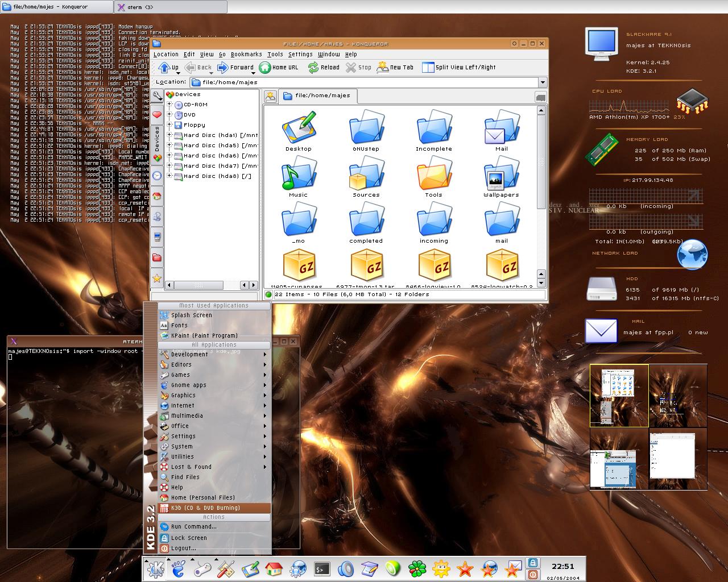Expand Hard Disc (hda8) tree node
This screenshot has width=728, height=582.
[169, 176]
